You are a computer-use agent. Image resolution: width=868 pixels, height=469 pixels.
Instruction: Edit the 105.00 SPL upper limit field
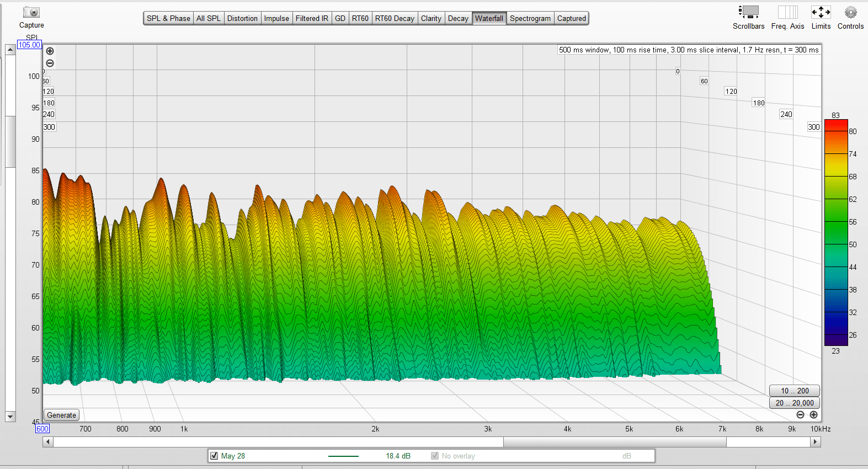tap(29, 45)
